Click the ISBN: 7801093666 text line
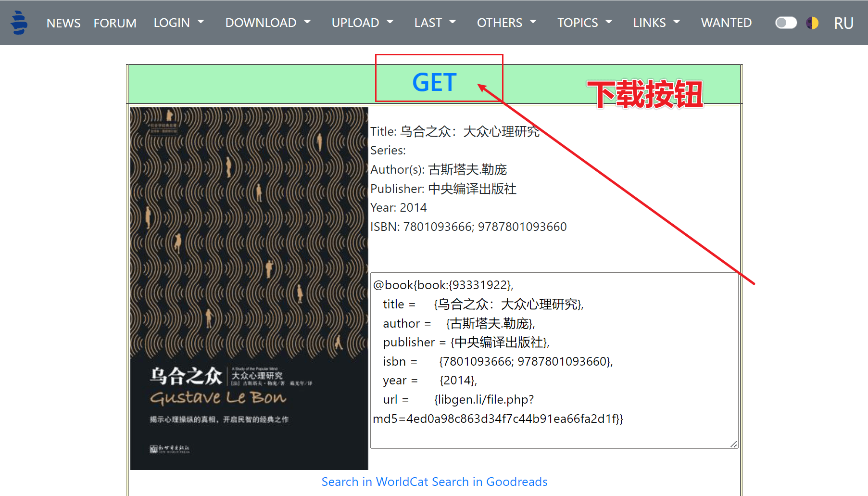The width and height of the screenshot is (868, 496). tap(468, 227)
